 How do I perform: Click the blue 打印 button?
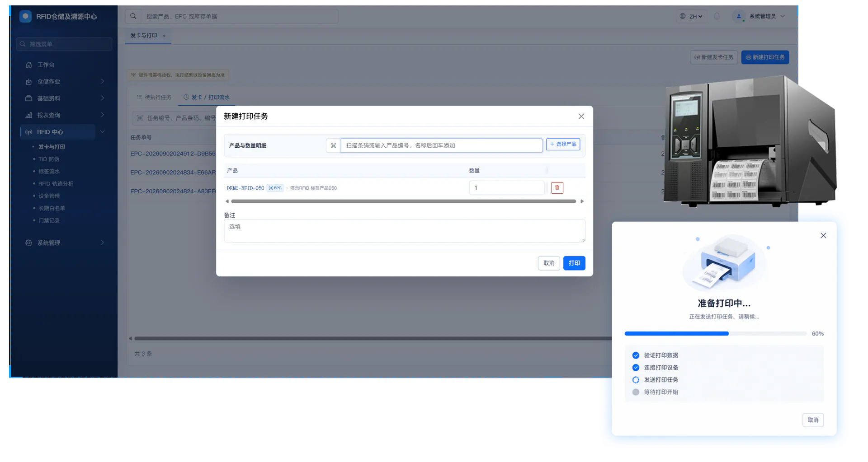pyautogui.click(x=574, y=263)
